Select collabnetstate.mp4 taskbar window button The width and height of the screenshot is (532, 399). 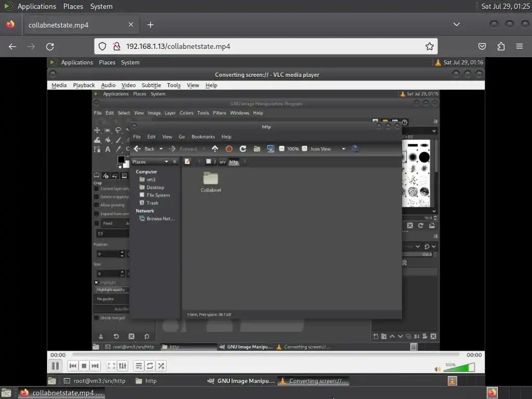point(61,393)
